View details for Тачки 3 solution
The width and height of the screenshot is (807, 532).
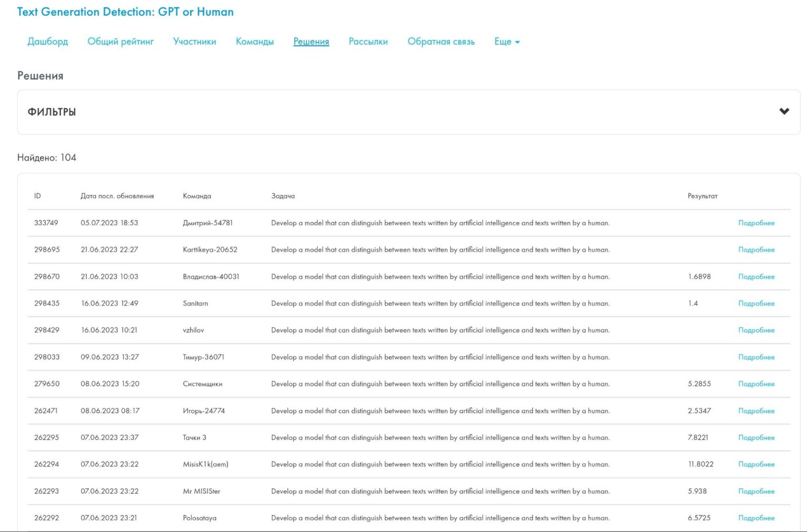pyautogui.click(x=756, y=437)
